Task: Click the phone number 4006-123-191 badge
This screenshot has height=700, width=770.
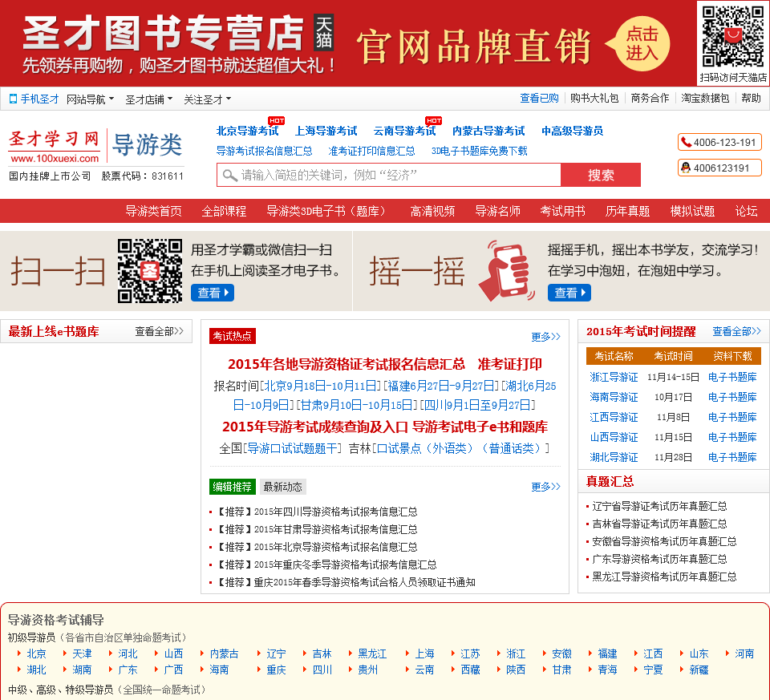Action: pos(719,143)
